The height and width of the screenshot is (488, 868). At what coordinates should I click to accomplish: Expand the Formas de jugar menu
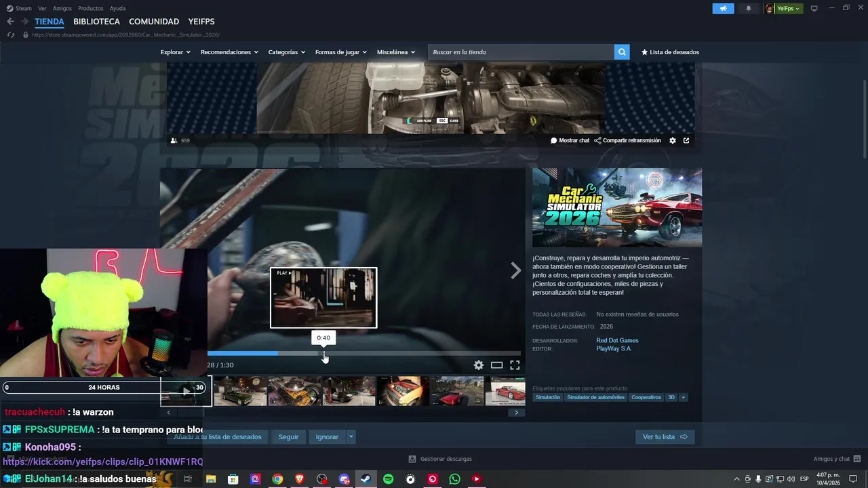pos(340,52)
